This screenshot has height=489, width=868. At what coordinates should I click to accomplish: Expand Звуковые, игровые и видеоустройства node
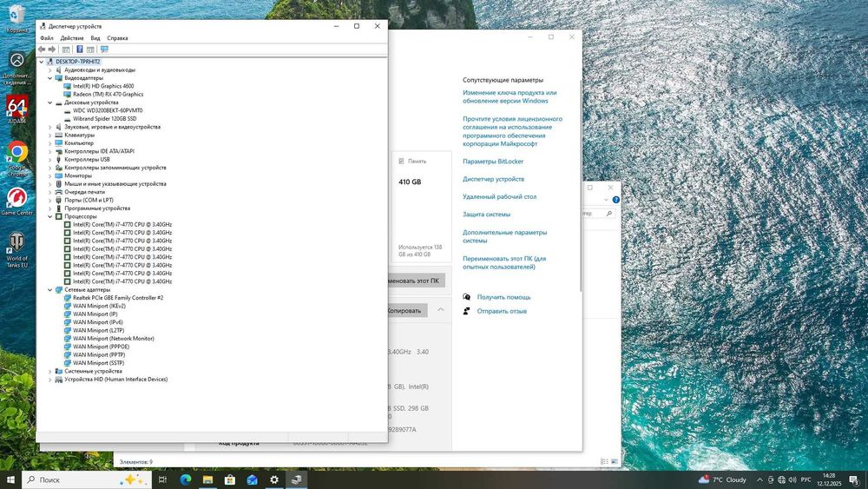[49, 127]
